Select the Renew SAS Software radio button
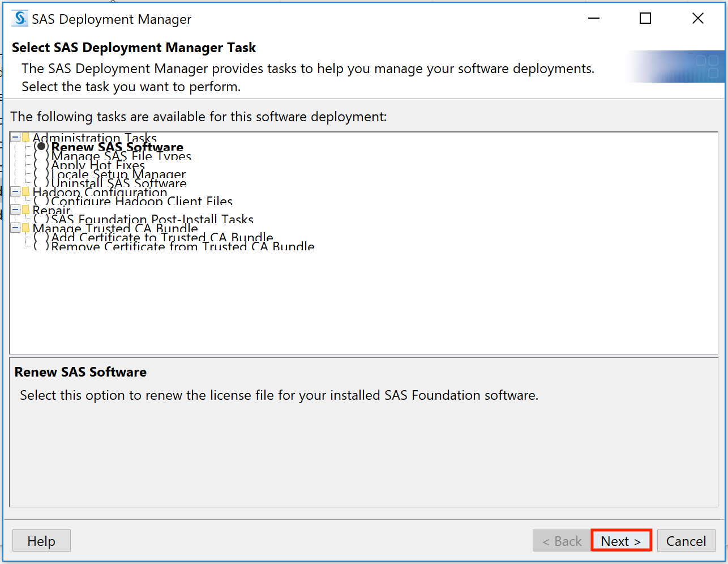728x564 pixels. point(41,147)
